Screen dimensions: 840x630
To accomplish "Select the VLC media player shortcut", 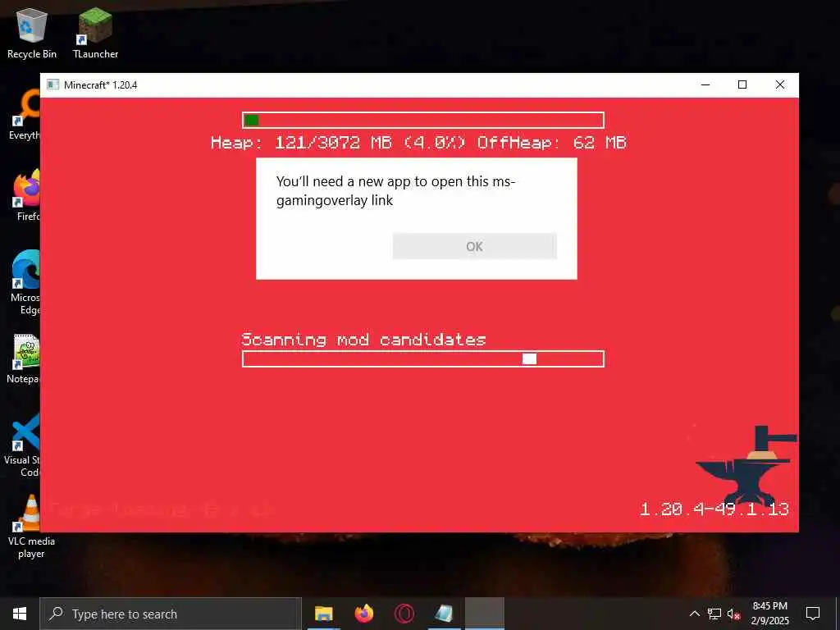I will coord(31,527).
